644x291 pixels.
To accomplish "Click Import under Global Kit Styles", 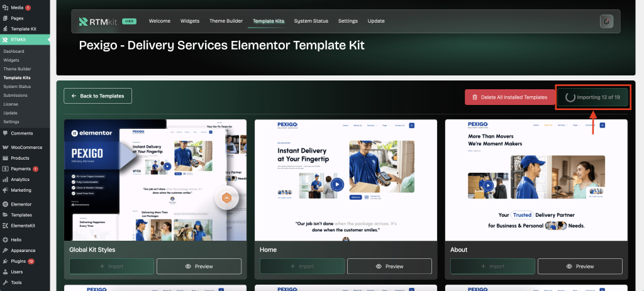I will tap(112, 266).
